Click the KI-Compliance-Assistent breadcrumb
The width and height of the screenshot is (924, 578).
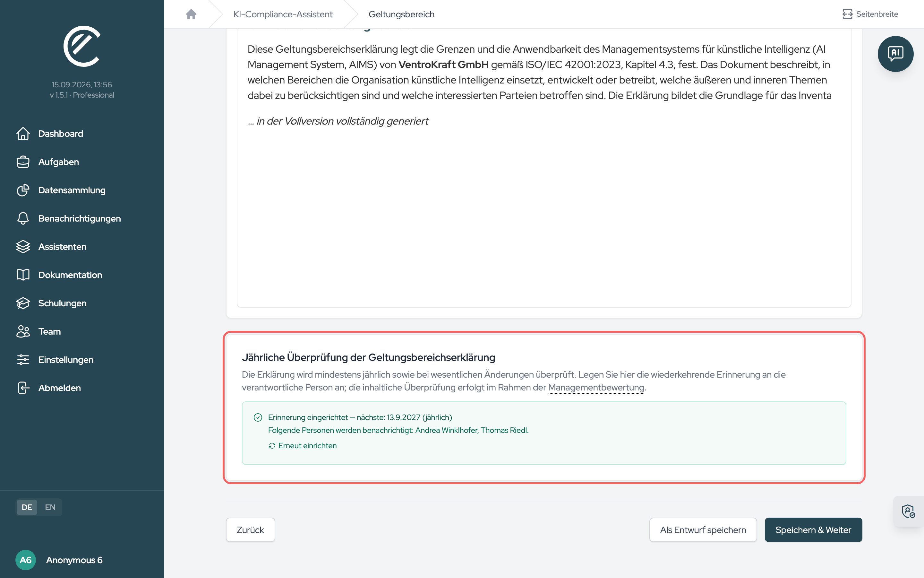283,14
